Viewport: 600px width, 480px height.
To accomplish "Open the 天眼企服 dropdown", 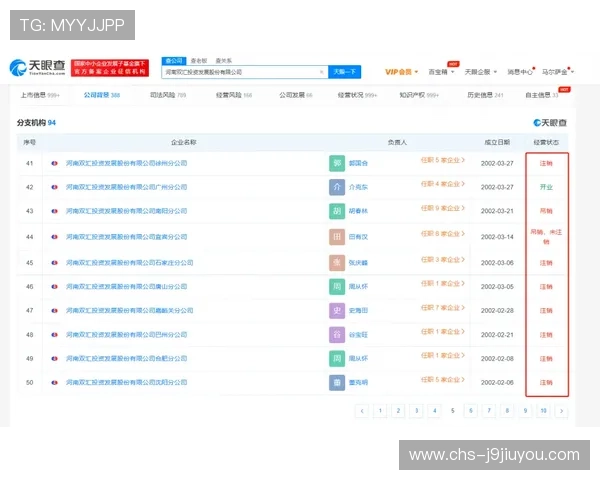I will pos(481,72).
